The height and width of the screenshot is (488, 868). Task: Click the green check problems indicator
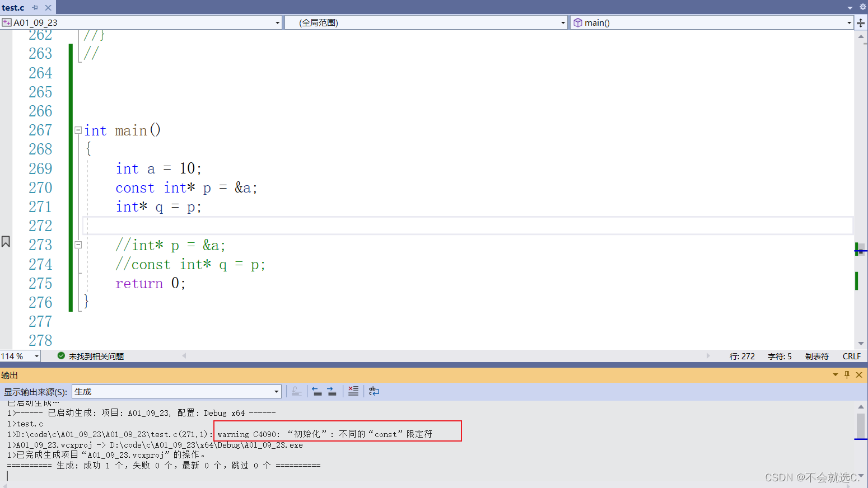[x=61, y=355]
